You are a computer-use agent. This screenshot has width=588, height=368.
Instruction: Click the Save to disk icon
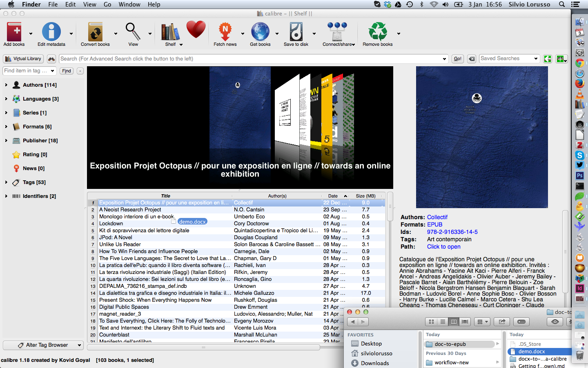click(296, 31)
